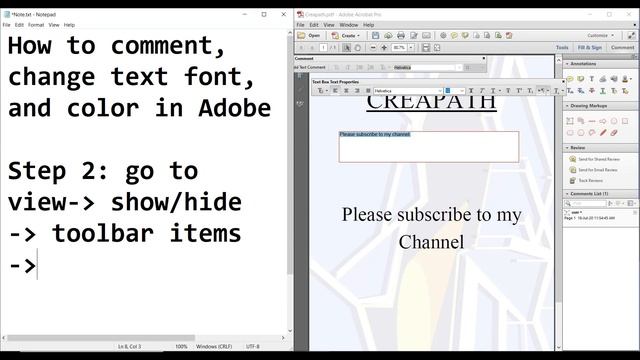Click the Open button in Acrobat toolbar
640x360 pixels.
[309, 36]
